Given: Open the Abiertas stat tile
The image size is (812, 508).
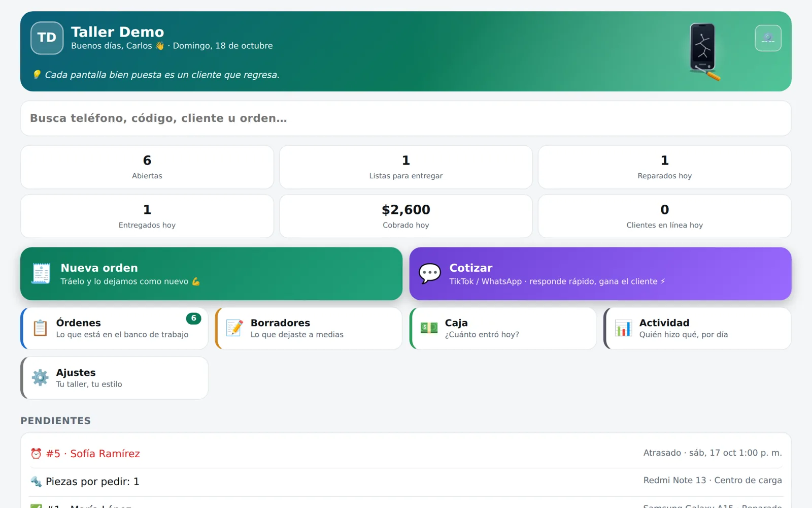Looking at the screenshot, I should pyautogui.click(x=147, y=167).
